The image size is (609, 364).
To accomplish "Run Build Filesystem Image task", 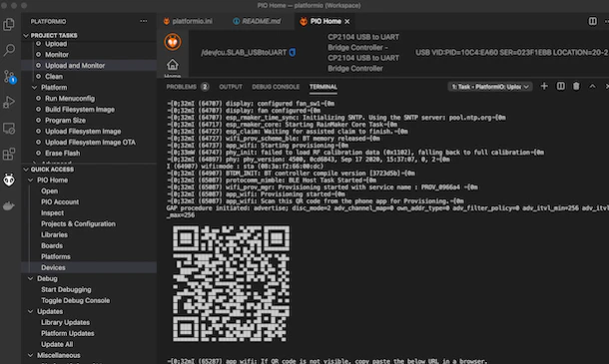I will [80, 110].
